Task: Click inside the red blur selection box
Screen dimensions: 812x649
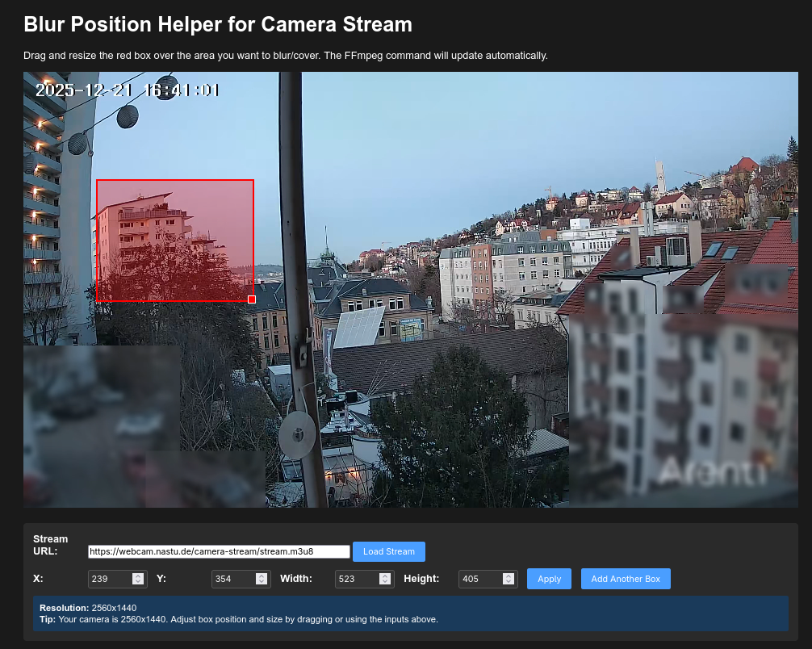Action: [x=175, y=241]
